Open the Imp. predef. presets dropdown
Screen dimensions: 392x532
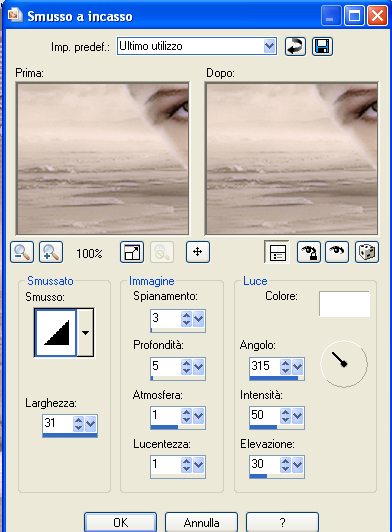tap(269, 46)
